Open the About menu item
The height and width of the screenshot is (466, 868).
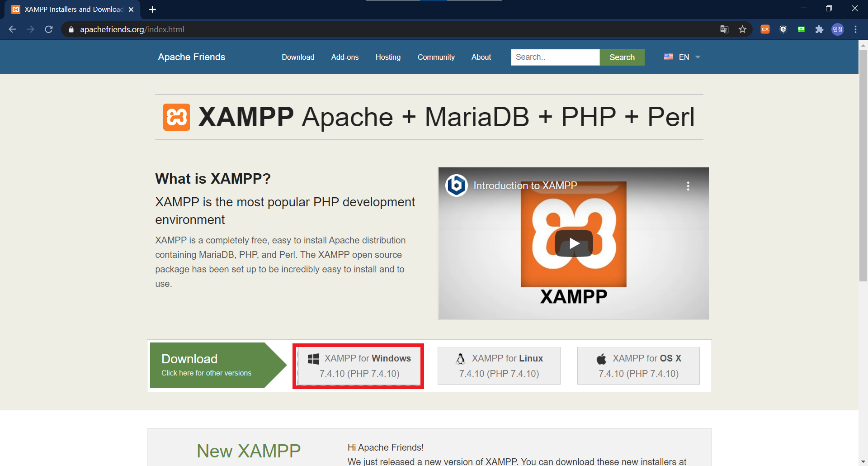[481, 57]
